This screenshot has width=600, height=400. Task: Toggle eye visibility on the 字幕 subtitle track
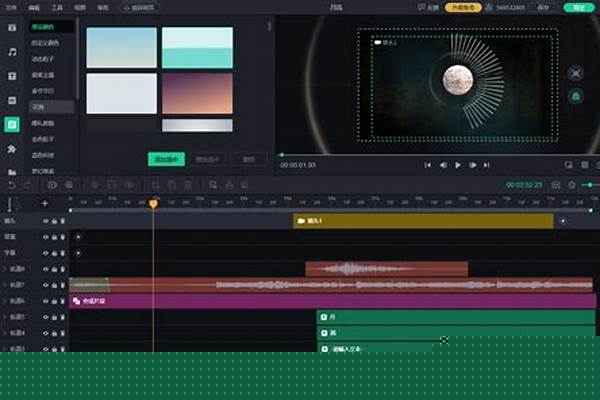[46, 253]
